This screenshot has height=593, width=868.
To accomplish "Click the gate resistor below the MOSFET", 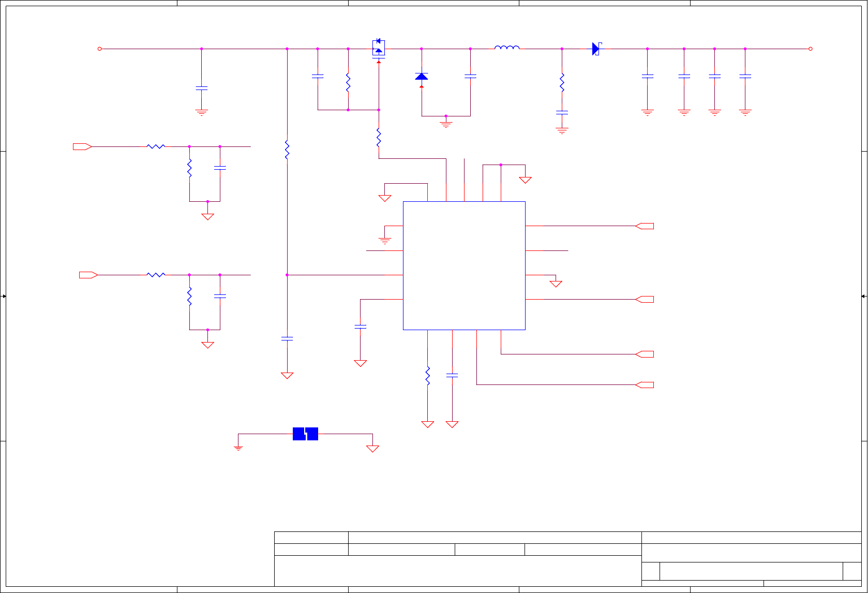I will pos(379,138).
